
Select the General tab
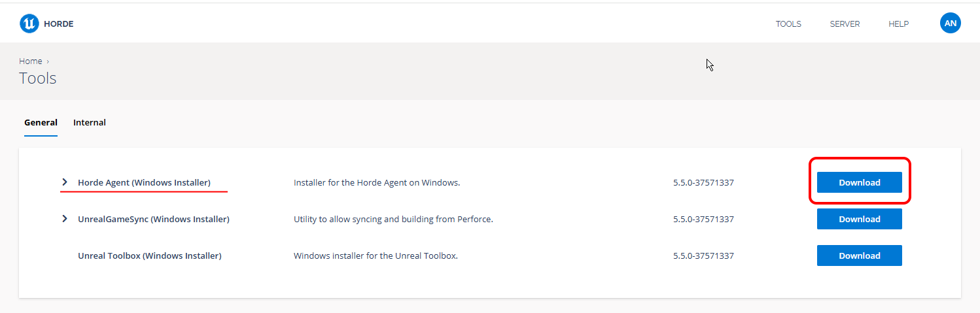41,122
